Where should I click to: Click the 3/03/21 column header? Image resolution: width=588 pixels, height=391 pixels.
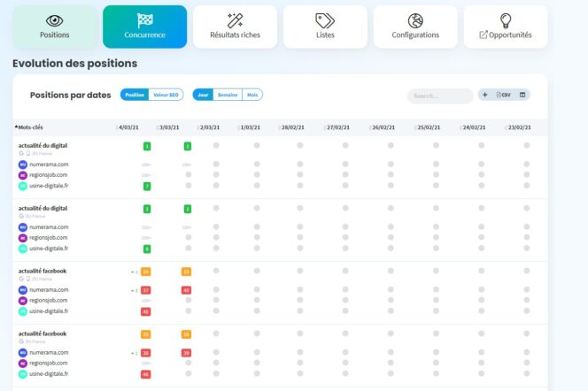(x=169, y=127)
